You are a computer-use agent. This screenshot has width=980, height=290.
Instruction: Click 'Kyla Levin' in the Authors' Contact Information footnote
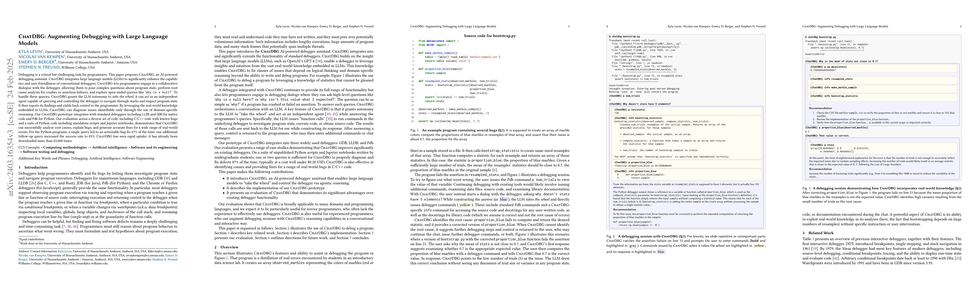(x=65, y=251)
